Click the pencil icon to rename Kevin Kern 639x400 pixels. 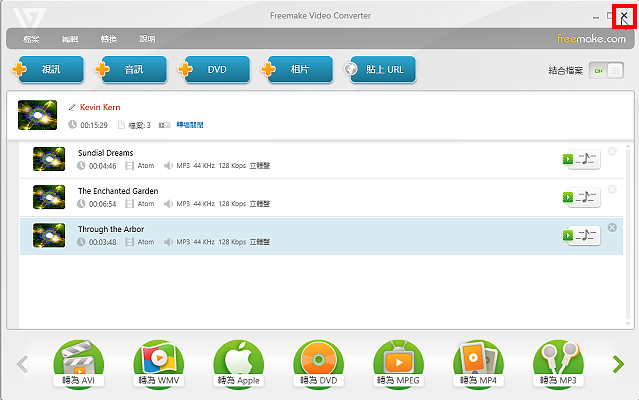click(x=72, y=108)
